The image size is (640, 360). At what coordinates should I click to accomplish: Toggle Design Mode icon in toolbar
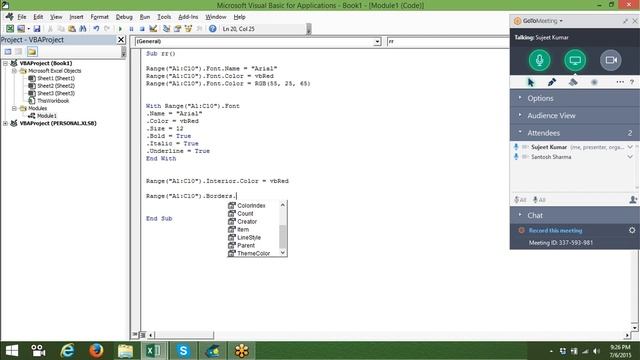[x=153, y=29]
